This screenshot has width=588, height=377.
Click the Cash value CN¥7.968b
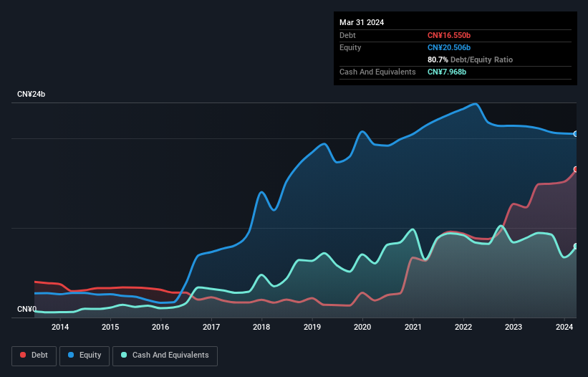[447, 72]
